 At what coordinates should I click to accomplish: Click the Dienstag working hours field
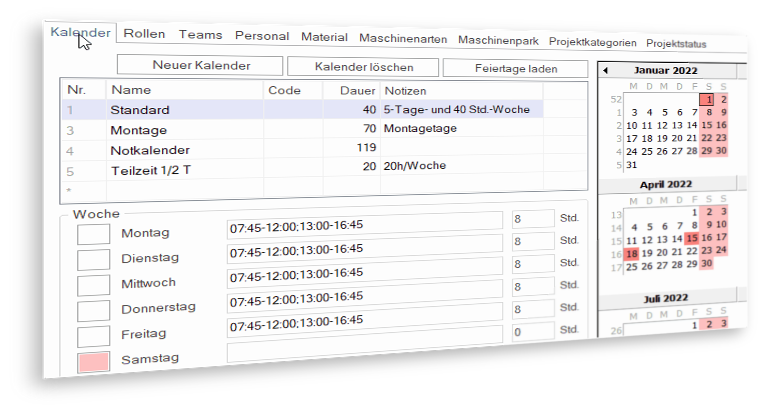(x=364, y=245)
